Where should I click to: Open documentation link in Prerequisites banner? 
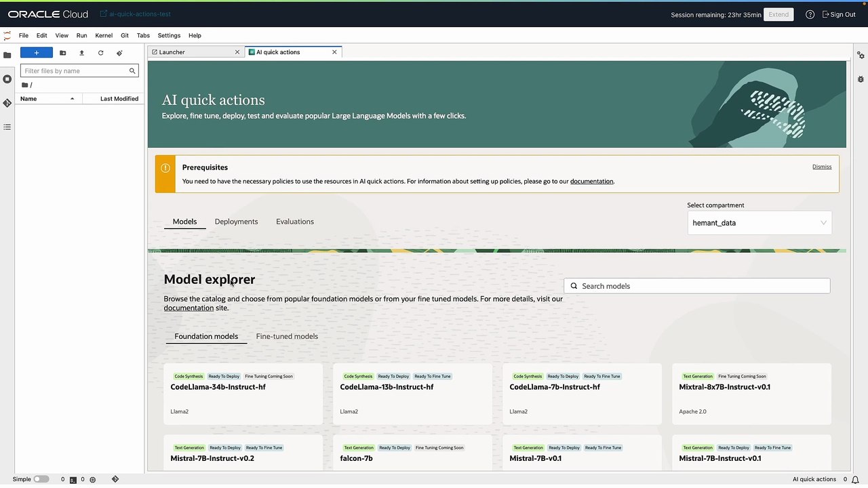pyautogui.click(x=591, y=182)
